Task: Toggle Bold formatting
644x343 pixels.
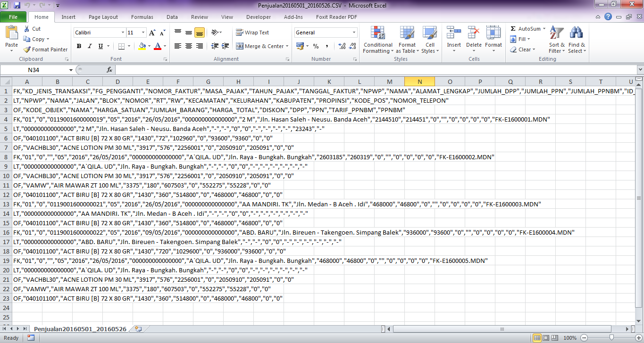Action: coord(79,46)
